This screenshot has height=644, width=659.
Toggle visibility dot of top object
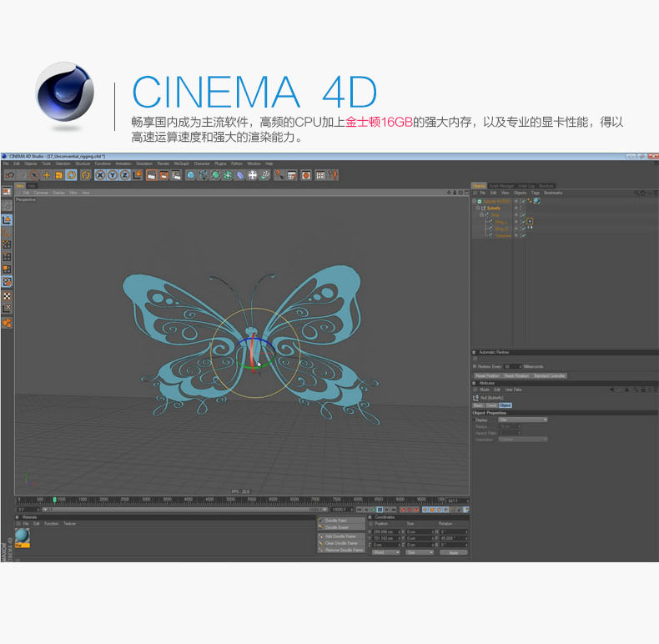point(516,200)
